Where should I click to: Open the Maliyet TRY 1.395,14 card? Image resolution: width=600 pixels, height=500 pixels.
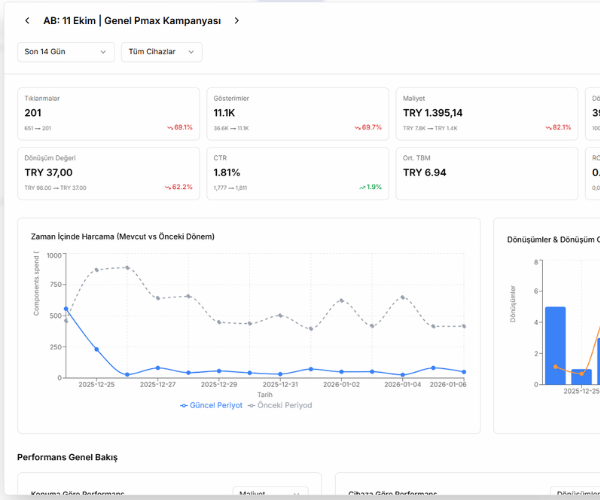tap(487, 113)
